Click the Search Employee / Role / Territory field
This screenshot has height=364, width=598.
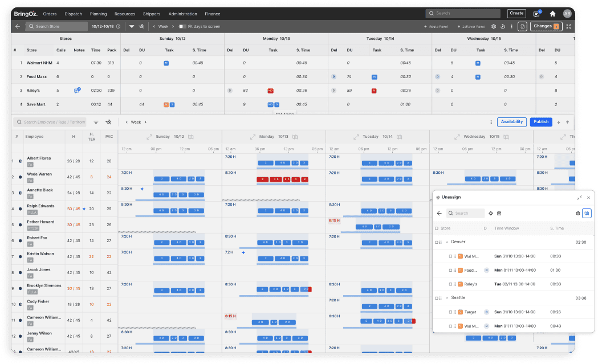(50, 122)
